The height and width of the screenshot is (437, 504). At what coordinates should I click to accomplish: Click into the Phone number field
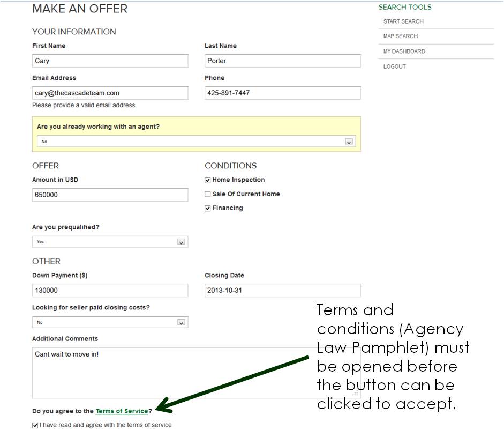click(x=282, y=93)
